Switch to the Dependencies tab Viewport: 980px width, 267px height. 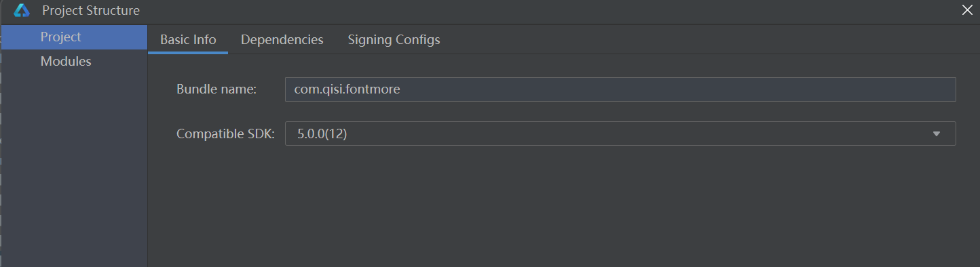coord(282,39)
